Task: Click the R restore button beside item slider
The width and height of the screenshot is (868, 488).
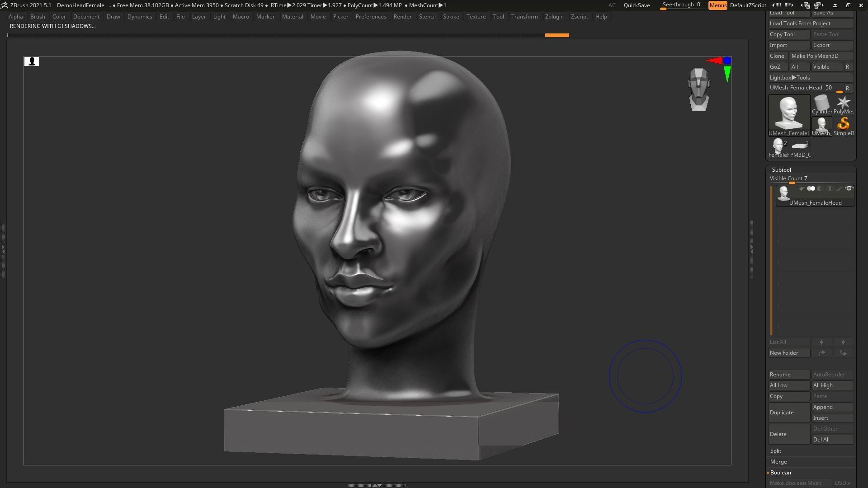Action: pos(848,89)
